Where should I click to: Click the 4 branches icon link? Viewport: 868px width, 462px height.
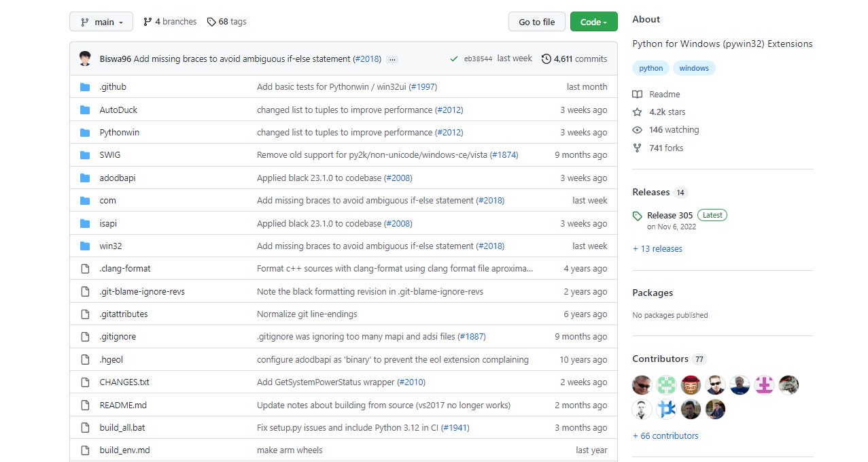(169, 22)
